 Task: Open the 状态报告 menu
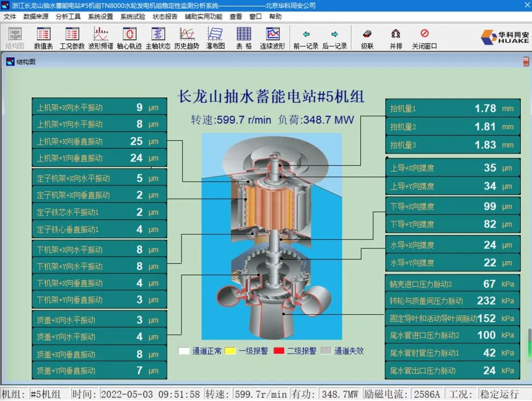[x=165, y=17]
